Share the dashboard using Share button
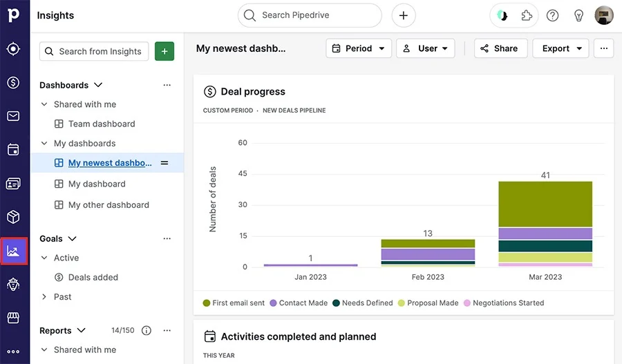622x364 pixels. click(x=500, y=48)
